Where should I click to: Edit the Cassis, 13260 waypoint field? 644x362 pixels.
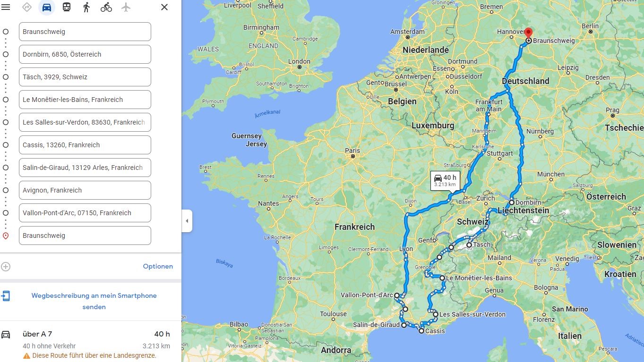85,145
